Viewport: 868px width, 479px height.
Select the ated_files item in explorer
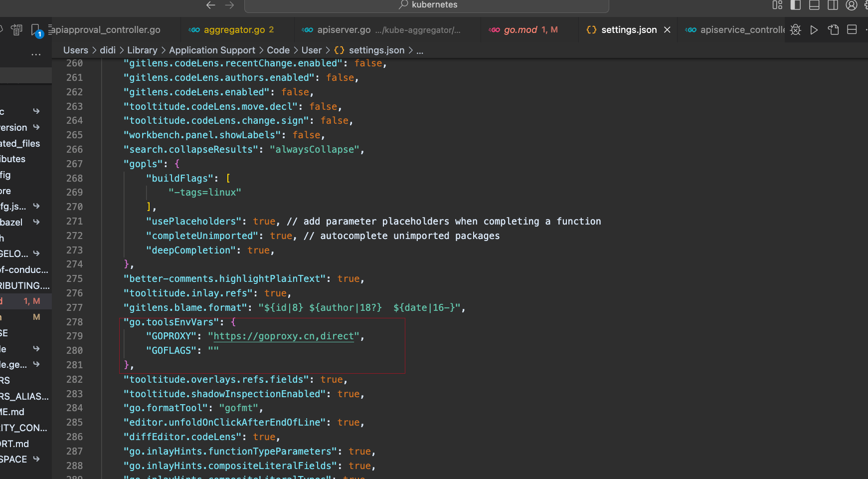tap(20, 143)
